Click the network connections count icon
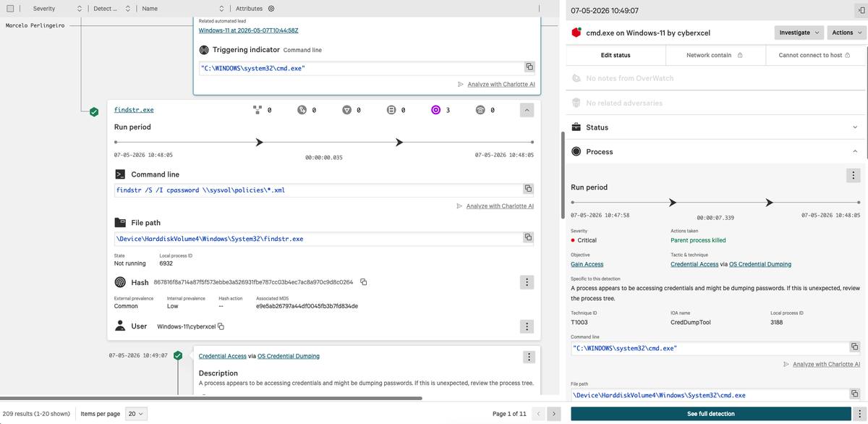Image resolution: width=868 pixels, height=424 pixels. tap(480, 110)
